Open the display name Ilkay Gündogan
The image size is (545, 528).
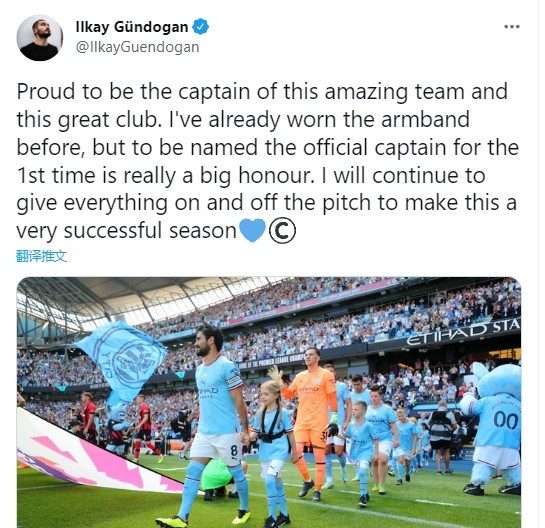pos(132,27)
